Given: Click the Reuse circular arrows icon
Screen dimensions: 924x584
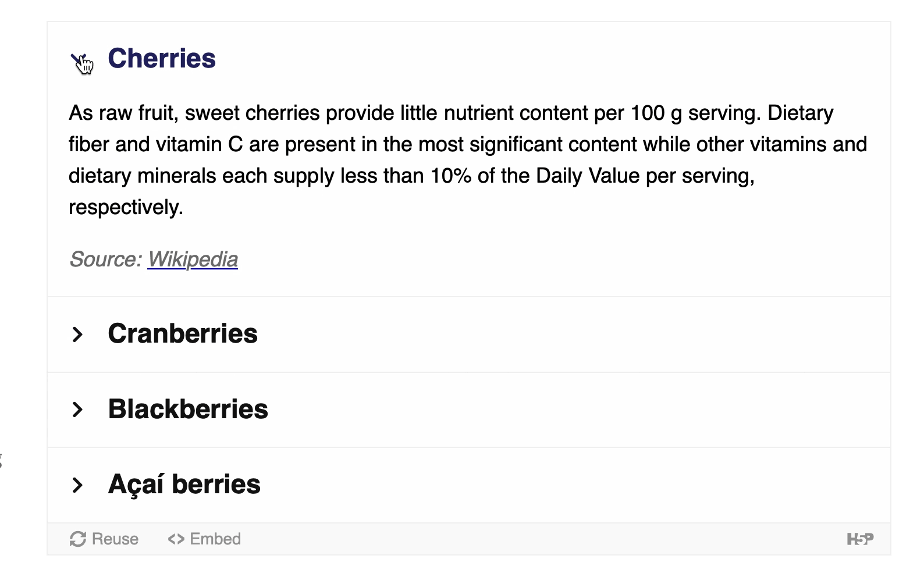Looking at the screenshot, I should coord(78,539).
